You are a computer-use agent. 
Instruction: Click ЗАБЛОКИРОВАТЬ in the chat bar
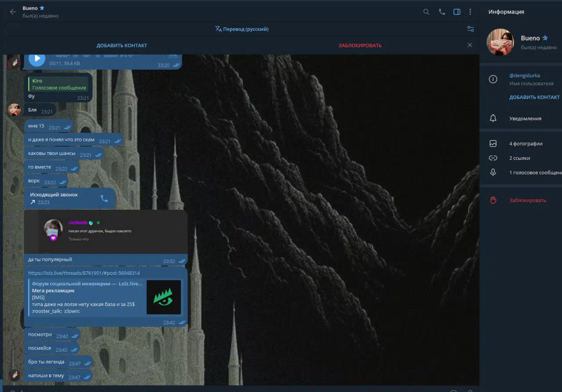pyautogui.click(x=360, y=46)
